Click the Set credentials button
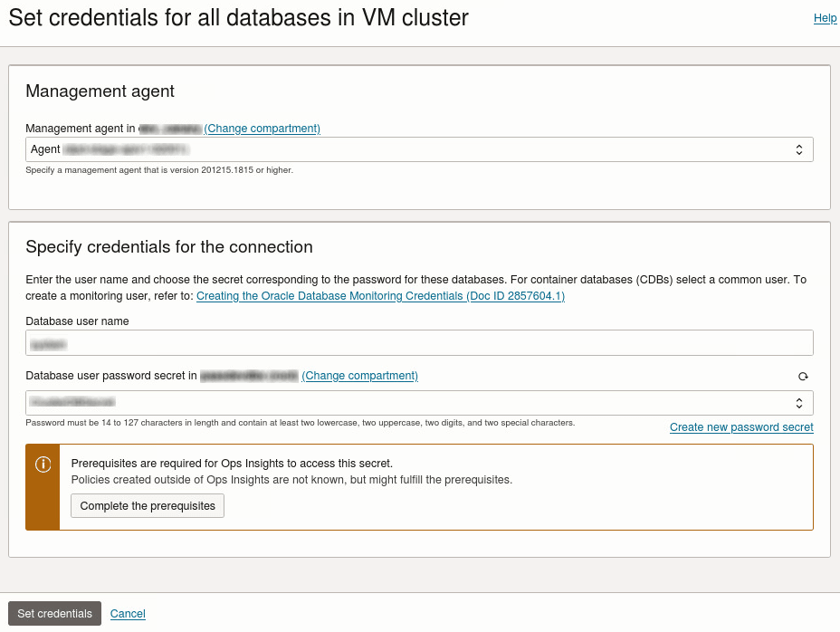This screenshot has width=840, height=632. tap(54, 613)
